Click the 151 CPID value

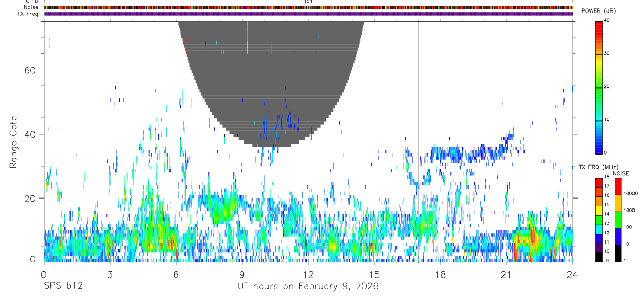click(x=308, y=2)
